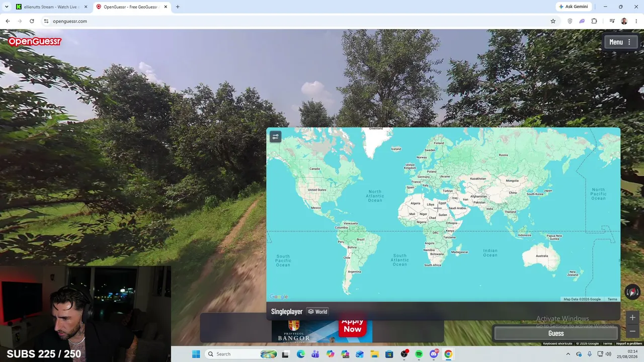Close the ellienutts Stream tab

click(x=86, y=7)
